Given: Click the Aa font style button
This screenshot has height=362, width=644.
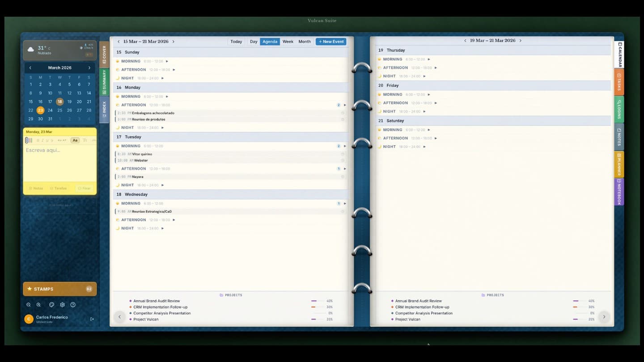Looking at the screenshot, I should tap(75, 140).
